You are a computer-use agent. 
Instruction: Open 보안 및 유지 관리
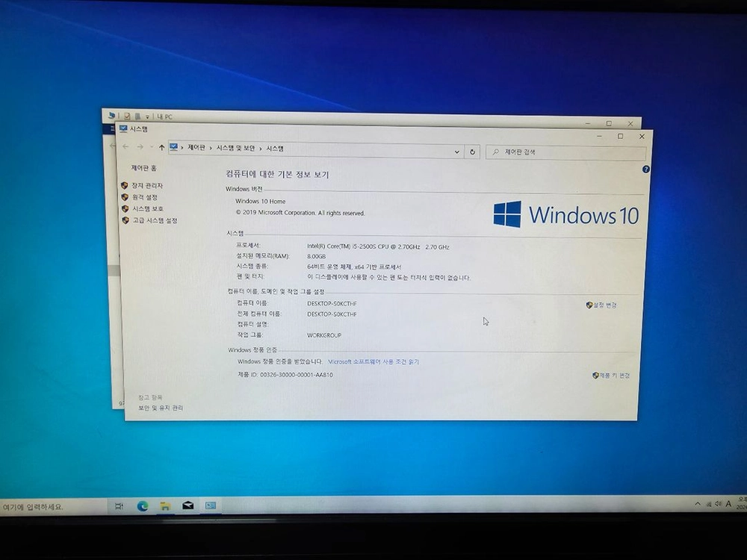point(161,408)
